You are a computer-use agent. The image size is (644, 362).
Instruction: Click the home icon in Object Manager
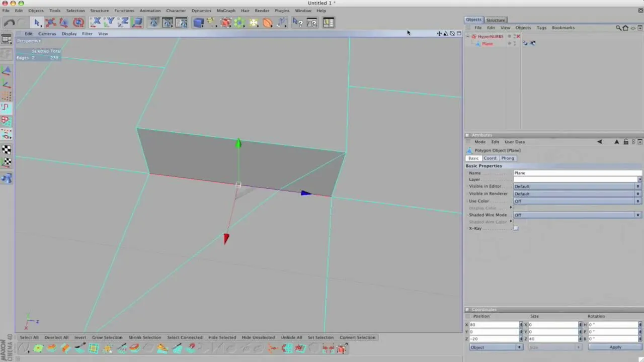(625, 28)
